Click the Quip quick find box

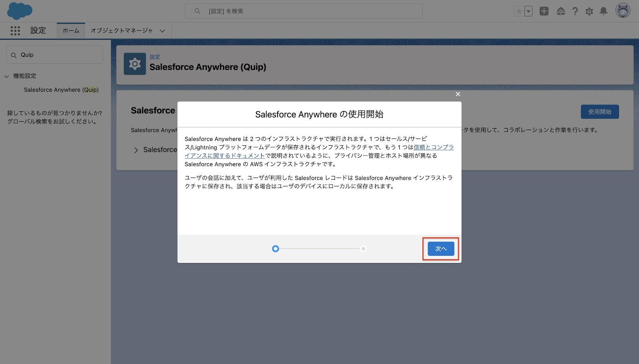(x=55, y=55)
